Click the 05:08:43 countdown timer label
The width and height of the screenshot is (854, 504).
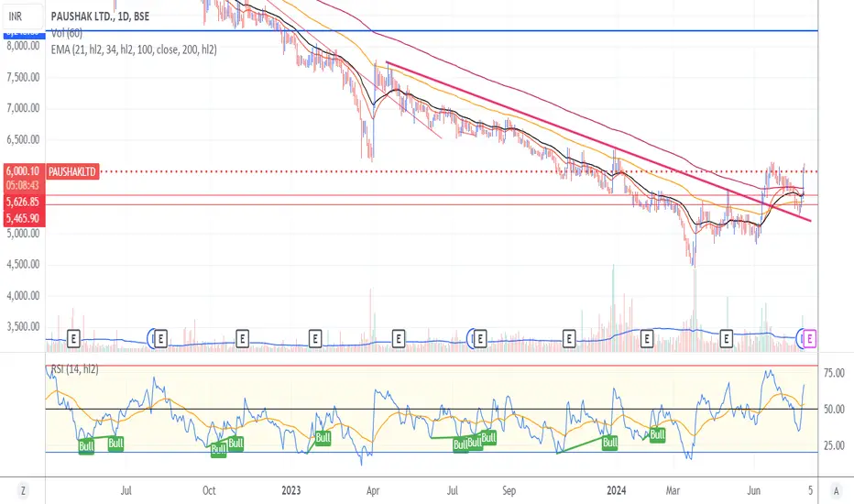coord(23,185)
